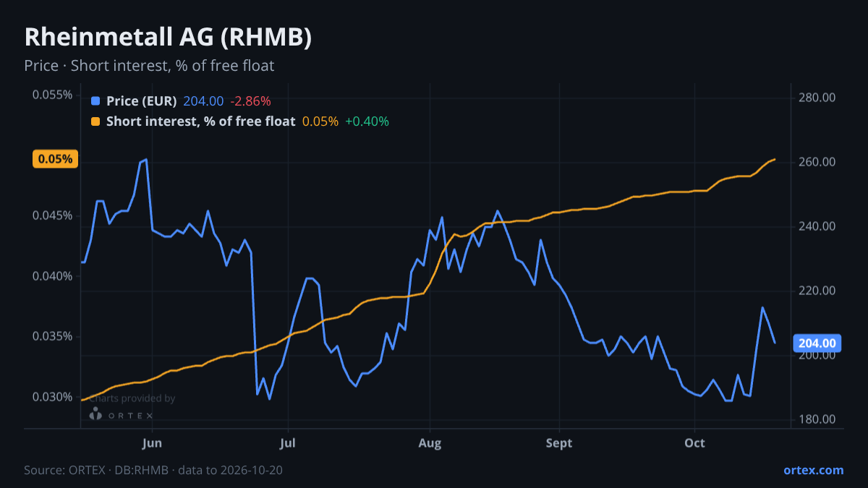The height and width of the screenshot is (488, 868).
Task: Click the +0.40% short interest change value
Action: point(367,121)
